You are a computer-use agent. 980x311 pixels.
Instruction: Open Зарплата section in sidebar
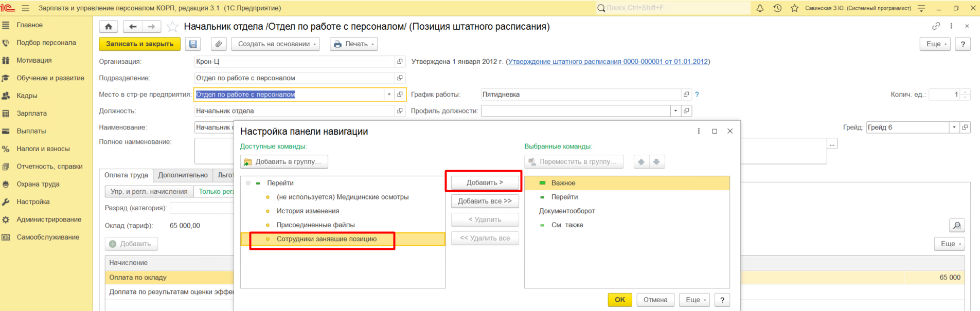[31, 114]
